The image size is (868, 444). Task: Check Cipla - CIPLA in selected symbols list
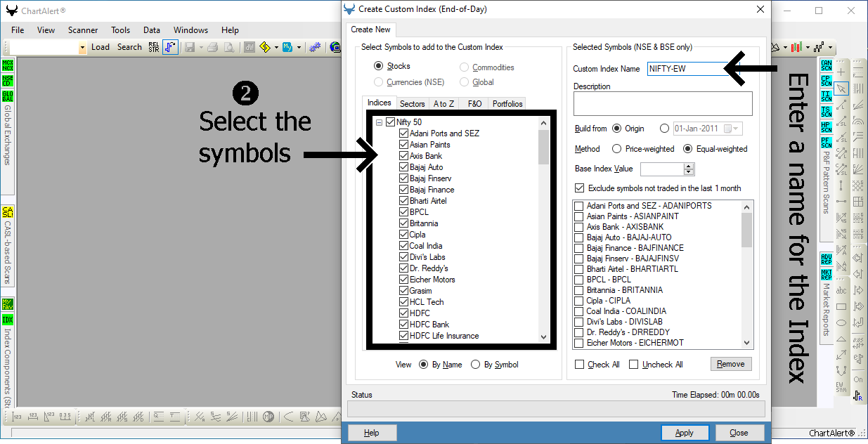pyautogui.click(x=579, y=301)
